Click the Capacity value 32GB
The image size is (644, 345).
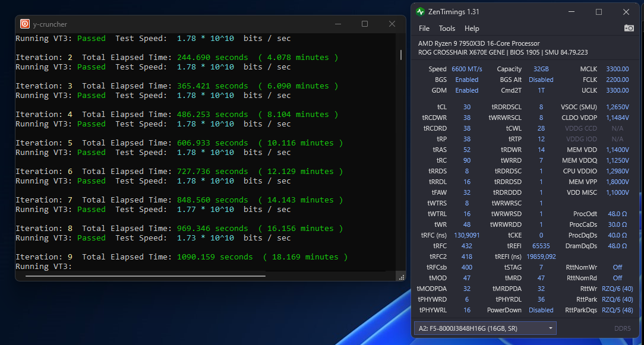coord(541,69)
